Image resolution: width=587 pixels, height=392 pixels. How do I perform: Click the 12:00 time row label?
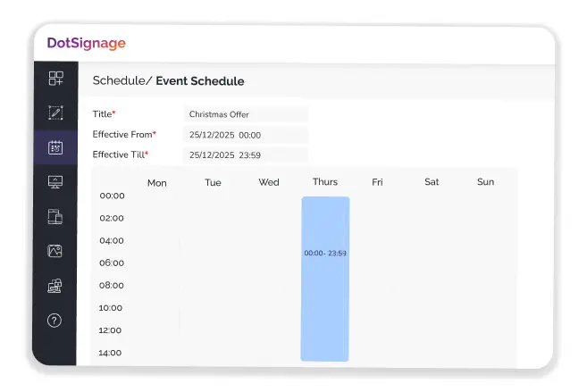[x=110, y=330]
